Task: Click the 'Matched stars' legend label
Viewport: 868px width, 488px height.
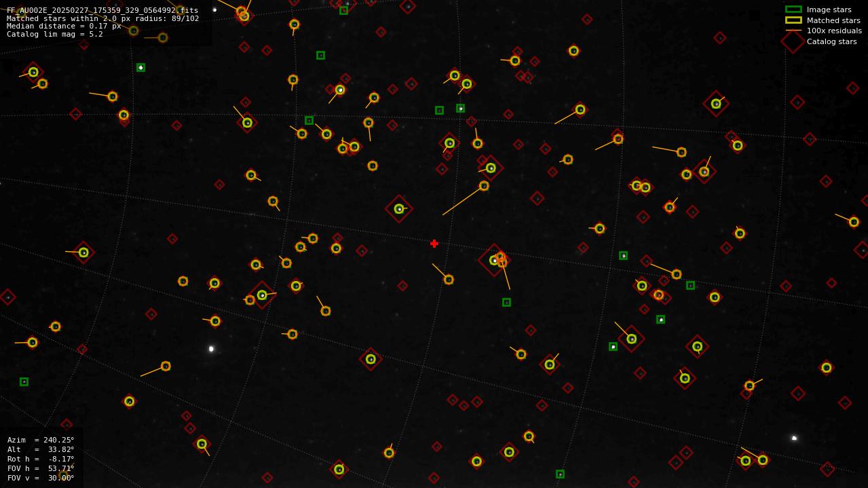Action: [833, 20]
